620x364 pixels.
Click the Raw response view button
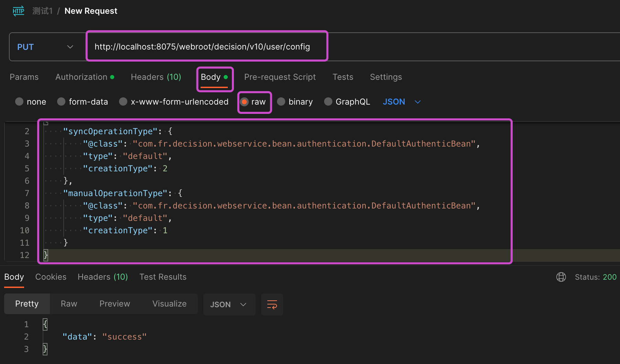69,304
